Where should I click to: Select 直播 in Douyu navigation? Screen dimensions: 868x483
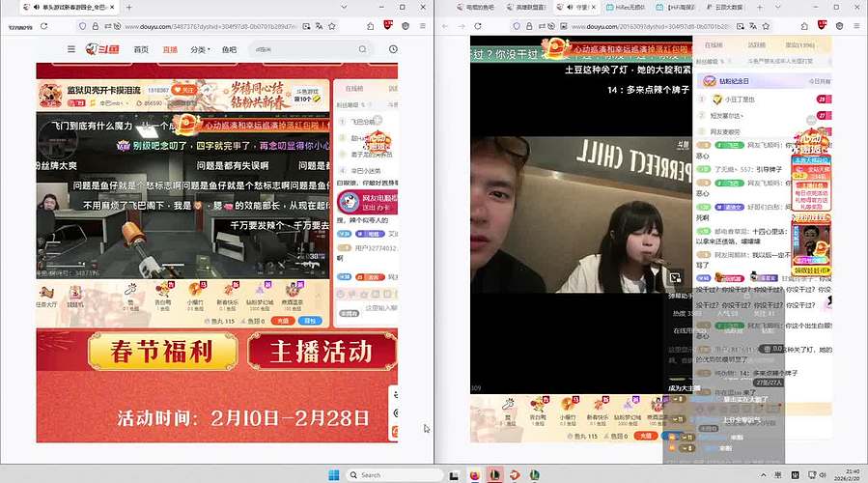tap(170, 49)
